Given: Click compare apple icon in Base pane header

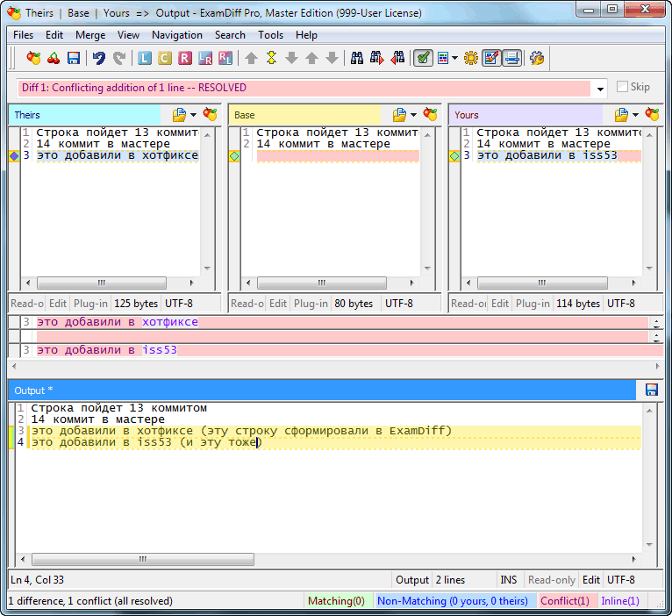Looking at the screenshot, I should (430, 114).
